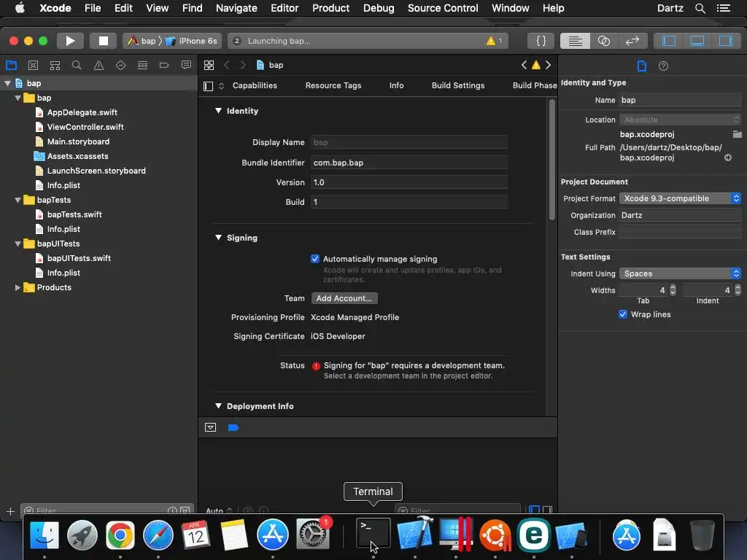Select iPhone 6s run destination
The image size is (747, 560).
[x=192, y=41]
